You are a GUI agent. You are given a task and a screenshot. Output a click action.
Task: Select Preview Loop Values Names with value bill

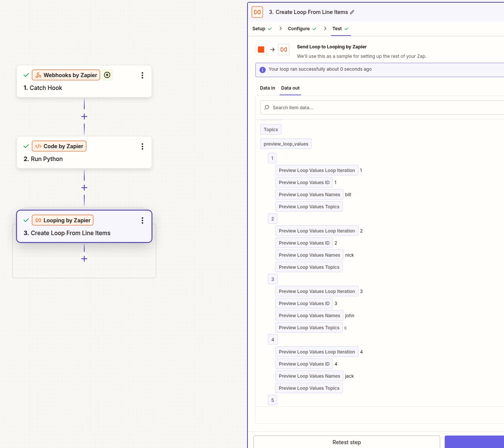click(309, 195)
